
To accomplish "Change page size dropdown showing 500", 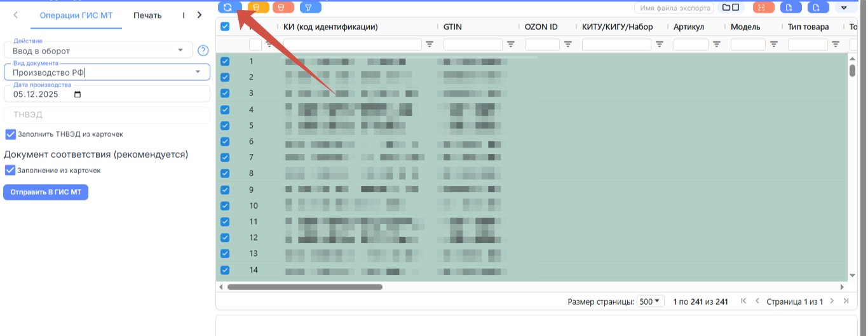I will [x=649, y=302].
